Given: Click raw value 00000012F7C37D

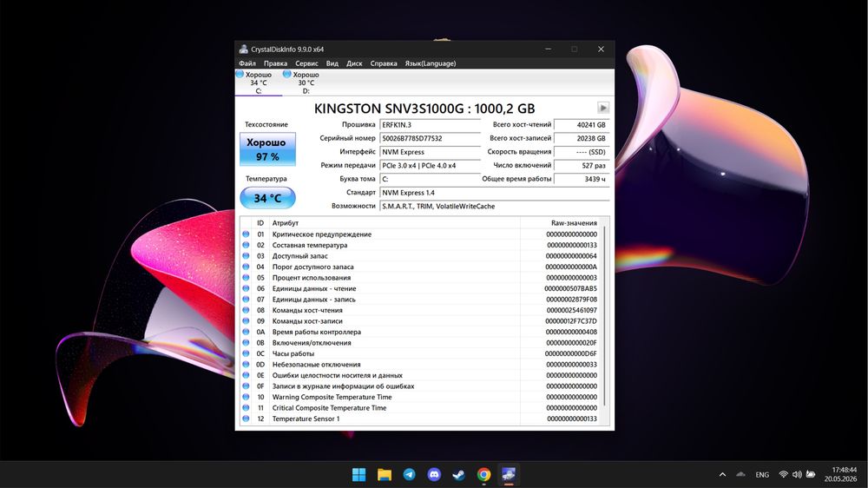Looking at the screenshot, I should [x=571, y=321].
